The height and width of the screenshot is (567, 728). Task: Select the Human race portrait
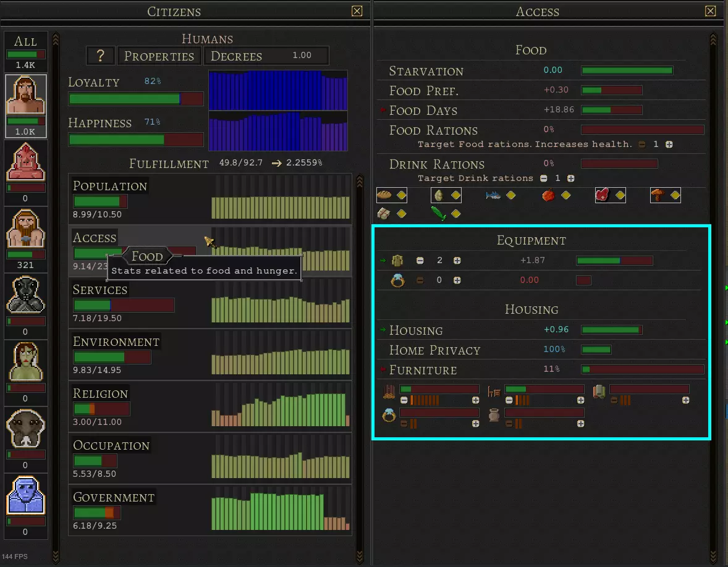point(26,98)
